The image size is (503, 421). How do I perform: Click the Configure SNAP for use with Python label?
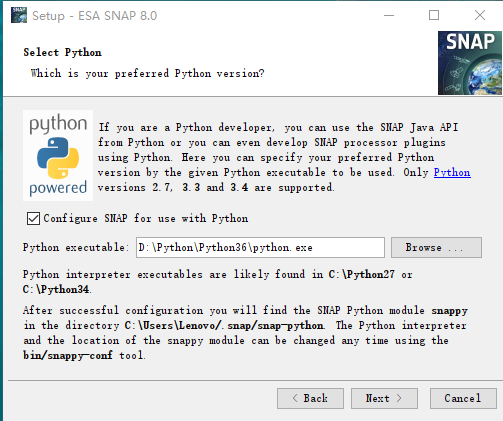click(146, 219)
